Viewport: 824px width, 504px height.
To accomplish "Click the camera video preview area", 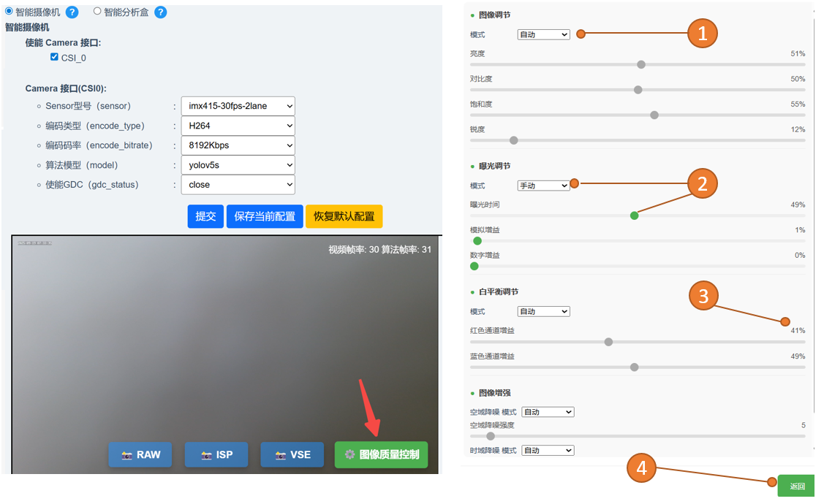I will point(225,354).
